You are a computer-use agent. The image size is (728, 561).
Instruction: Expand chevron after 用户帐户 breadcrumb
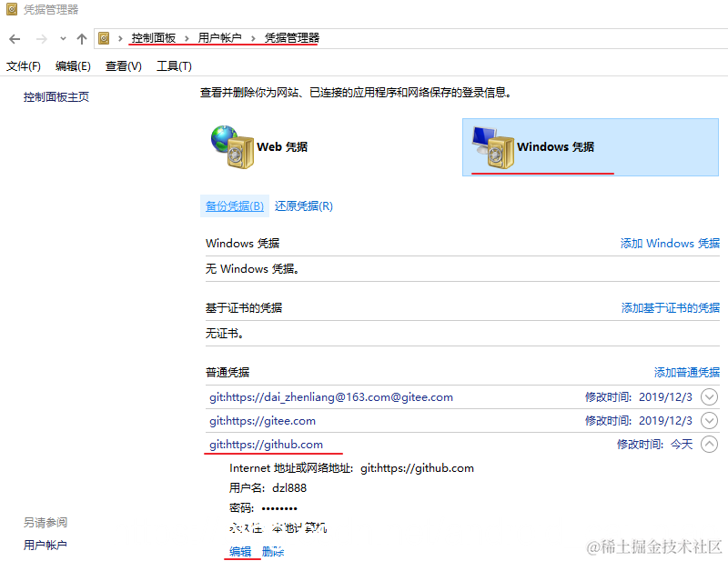pyautogui.click(x=253, y=38)
